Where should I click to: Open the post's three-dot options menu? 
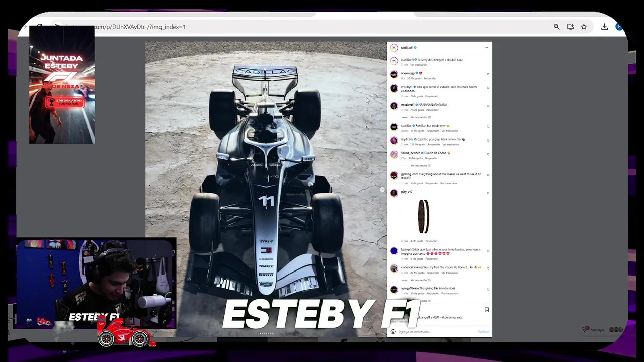click(x=486, y=48)
